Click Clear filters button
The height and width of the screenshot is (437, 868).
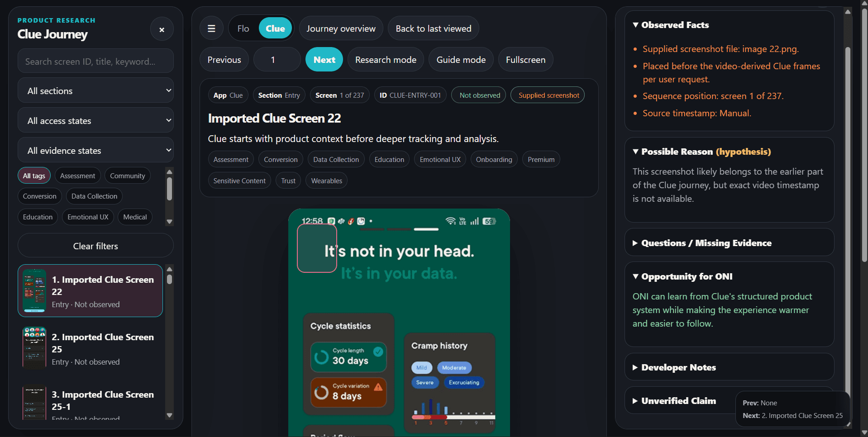coord(95,246)
